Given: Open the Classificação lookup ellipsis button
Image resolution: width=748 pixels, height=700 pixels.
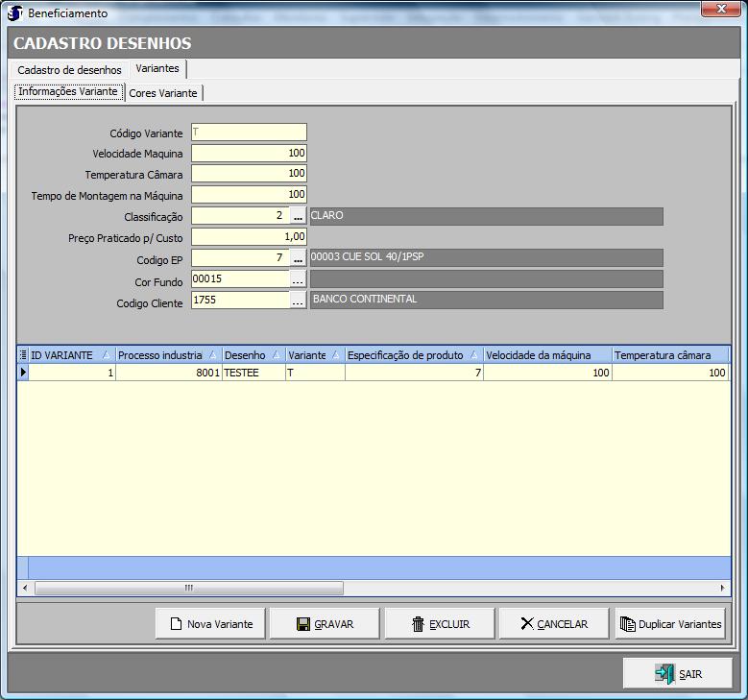Looking at the screenshot, I should tap(298, 216).
